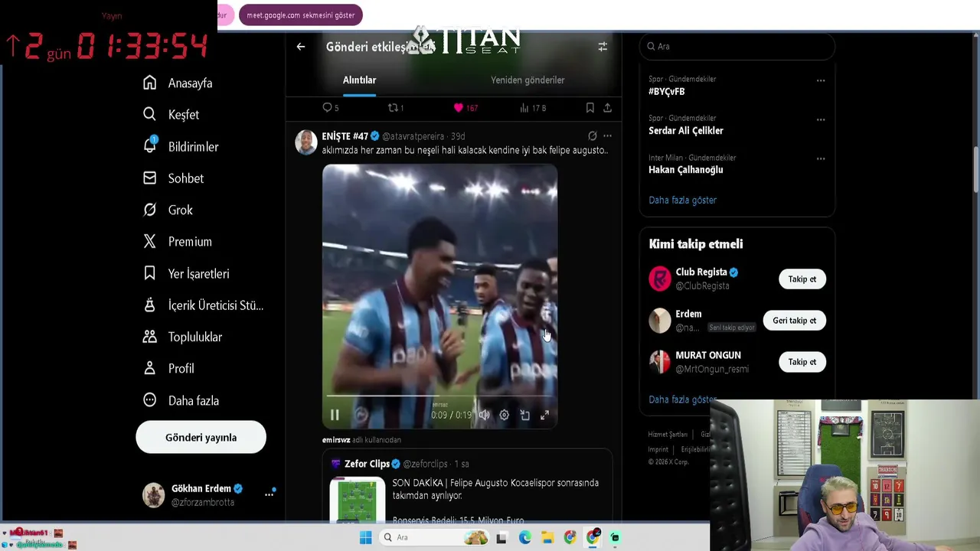Enter video fullscreen mode

pyautogui.click(x=544, y=415)
